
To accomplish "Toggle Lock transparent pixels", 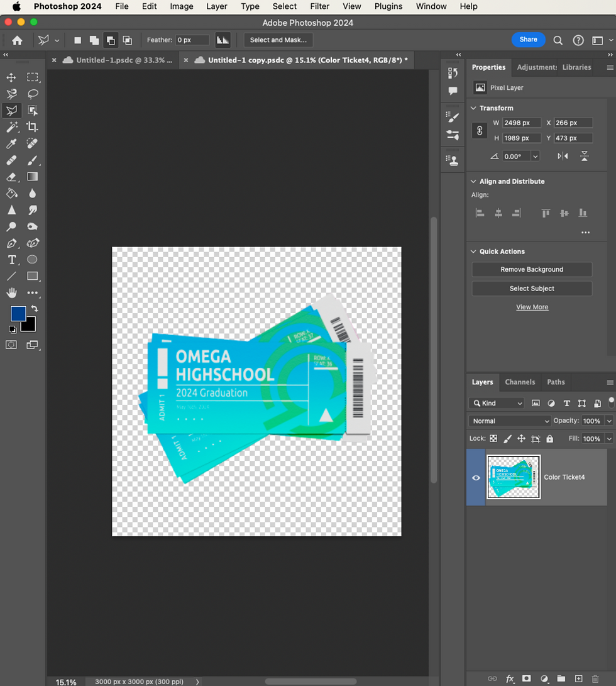I will [x=493, y=438].
